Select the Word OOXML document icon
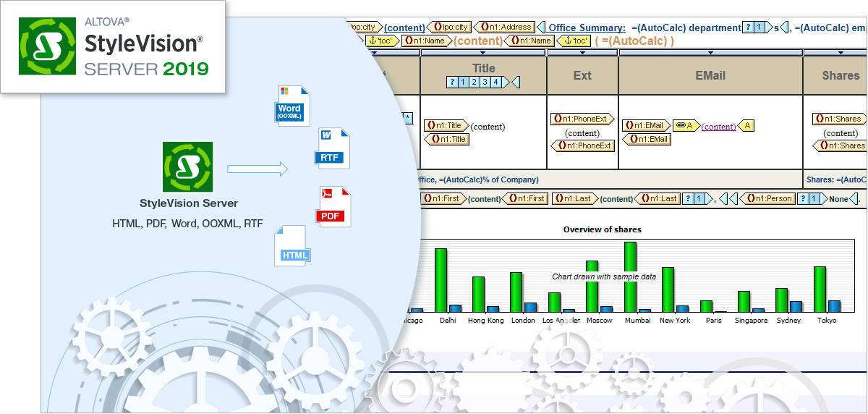The image size is (868, 414). [291, 106]
